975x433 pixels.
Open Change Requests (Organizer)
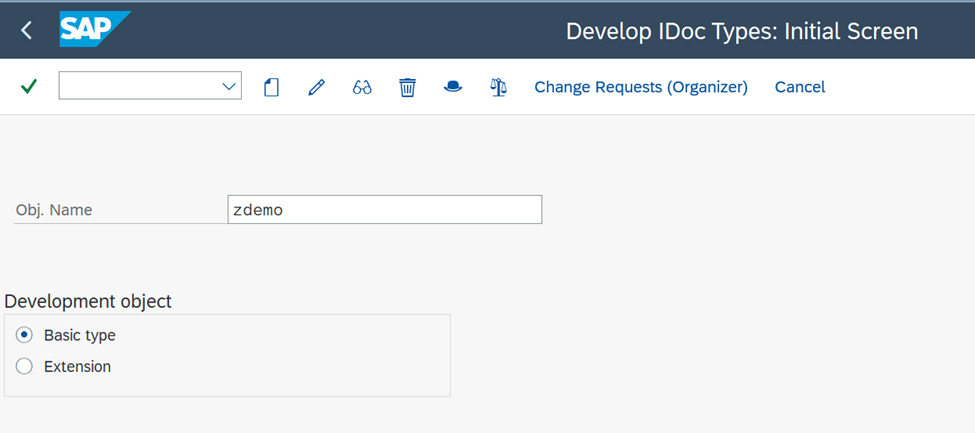click(641, 87)
